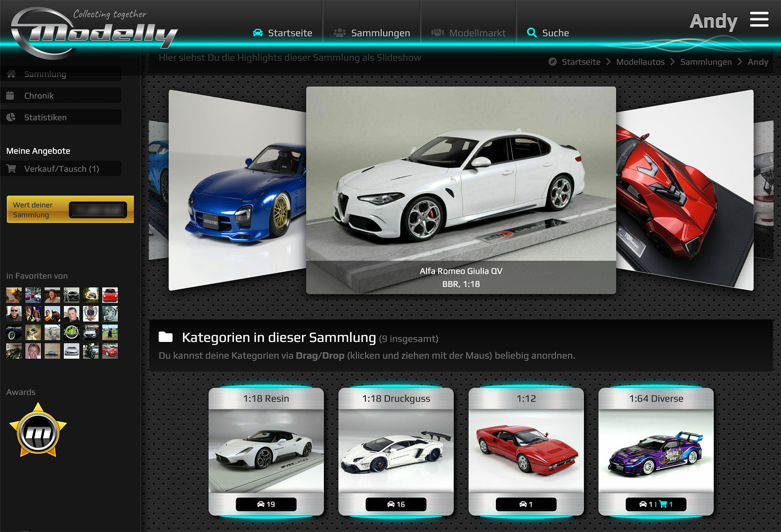Open the hamburger menu icon
This screenshot has width=781, height=532.
coord(759,20)
